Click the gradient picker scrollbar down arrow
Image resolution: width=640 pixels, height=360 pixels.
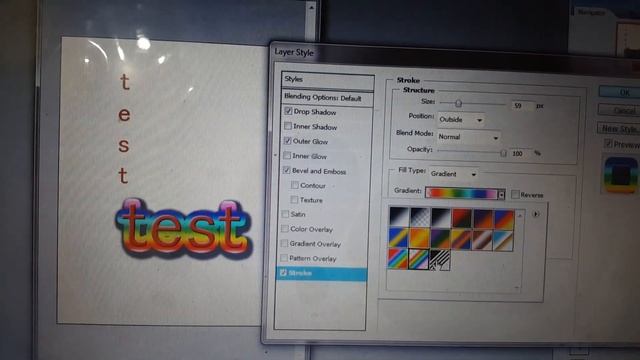coord(517,287)
